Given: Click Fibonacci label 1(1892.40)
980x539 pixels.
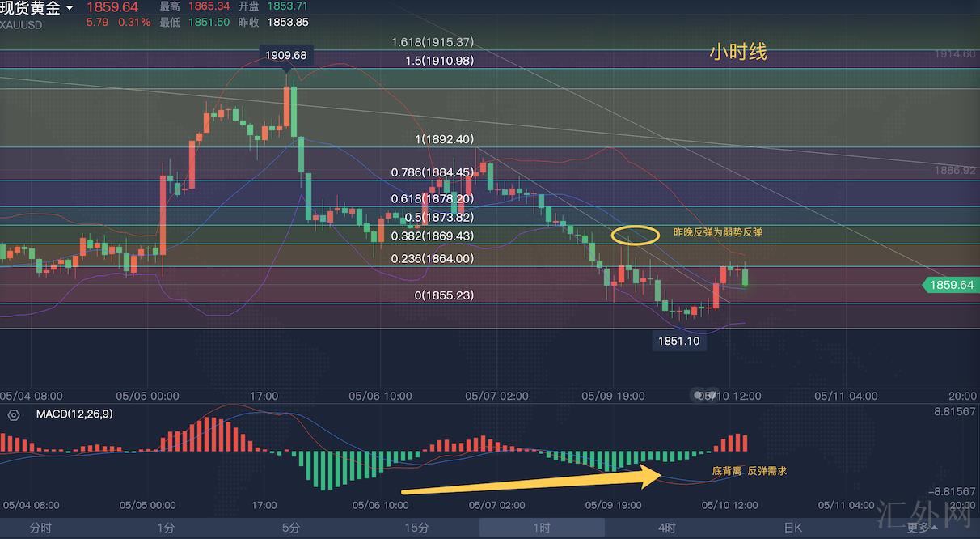Looking at the screenshot, I should click(445, 139).
